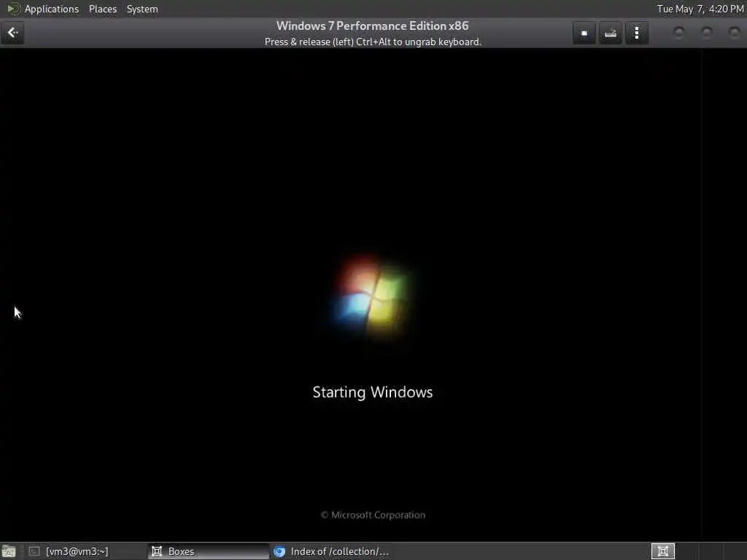The image size is (747, 560).
Task: Click the first dimmed window control circle
Action: pos(678,33)
